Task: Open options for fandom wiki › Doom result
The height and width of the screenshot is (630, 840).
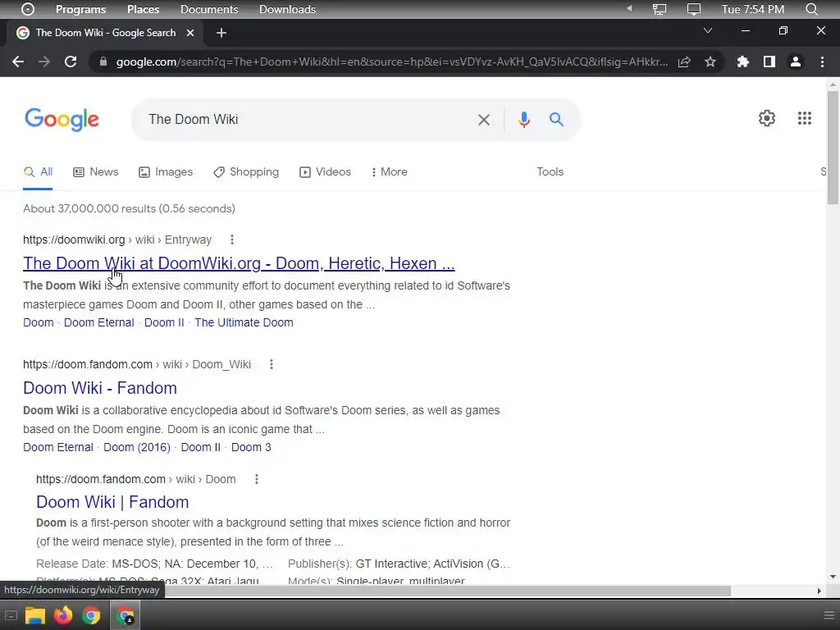Action: click(257, 479)
